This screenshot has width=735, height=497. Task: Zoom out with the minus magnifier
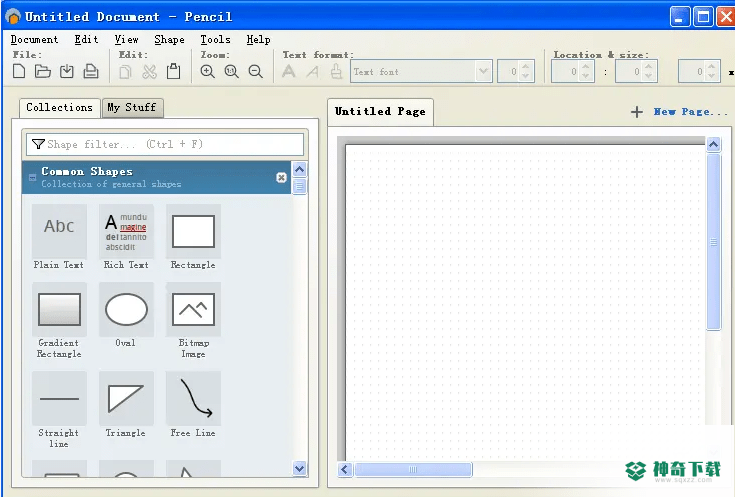point(255,71)
